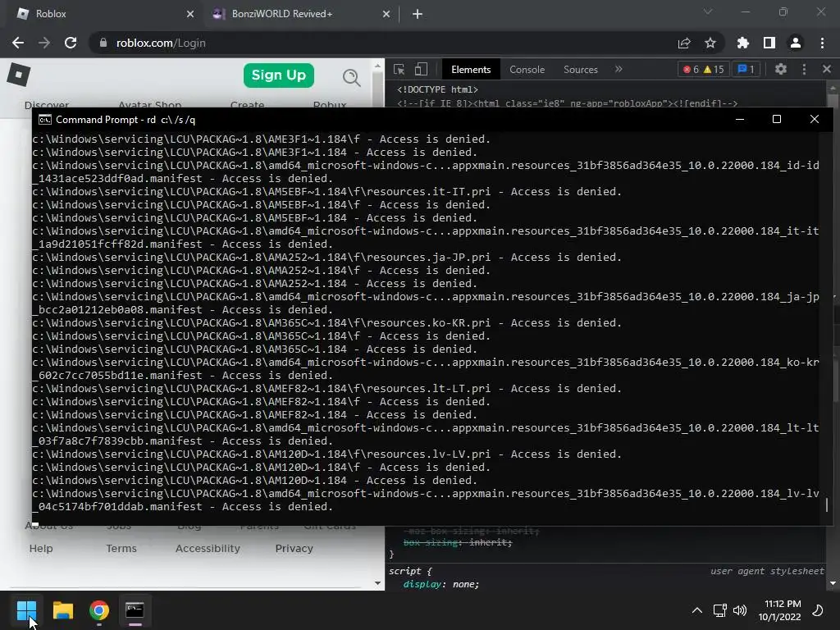
Task: Click the Roblox page scroll-up arrow
Action: coord(377,66)
